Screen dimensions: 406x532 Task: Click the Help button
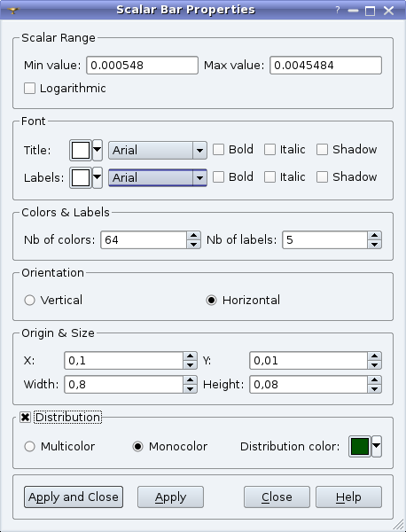point(348,497)
